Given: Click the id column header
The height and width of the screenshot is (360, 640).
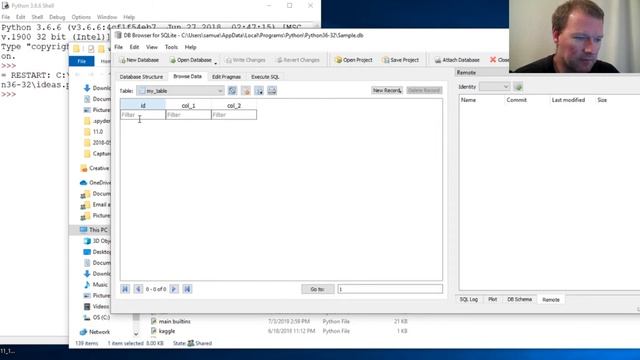Looking at the screenshot, I should [x=143, y=105].
